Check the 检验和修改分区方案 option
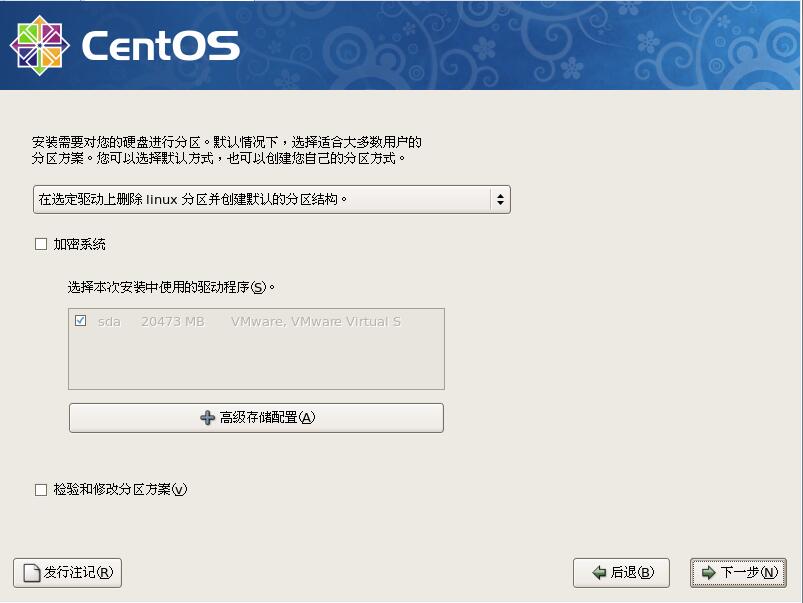Image resolution: width=803 pixels, height=603 pixels. click(x=40, y=489)
